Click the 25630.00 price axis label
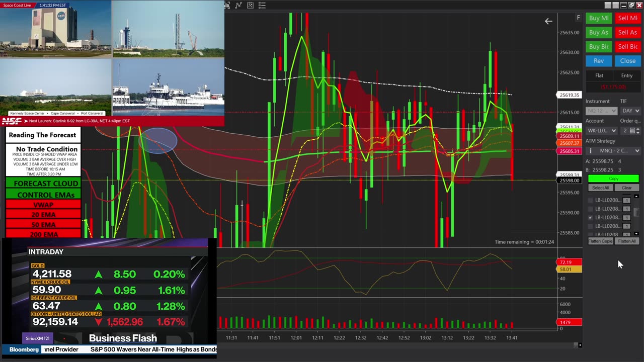 [x=570, y=52]
